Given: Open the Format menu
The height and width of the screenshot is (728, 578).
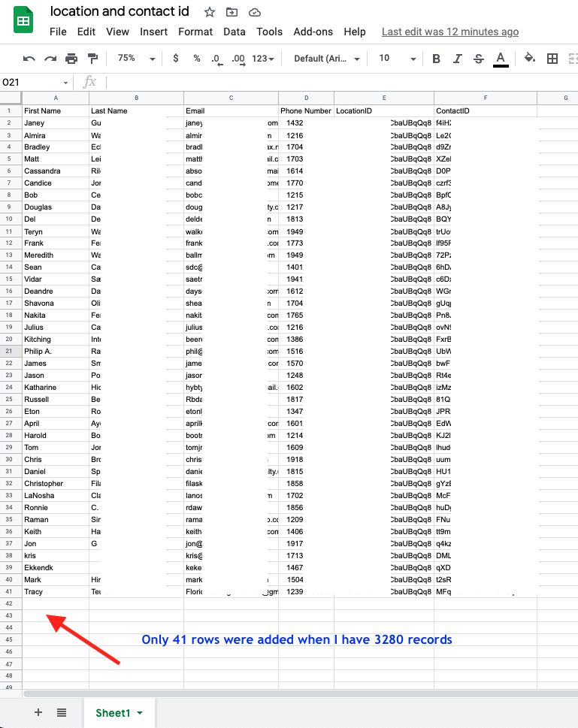Looking at the screenshot, I should [x=195, y=32].
